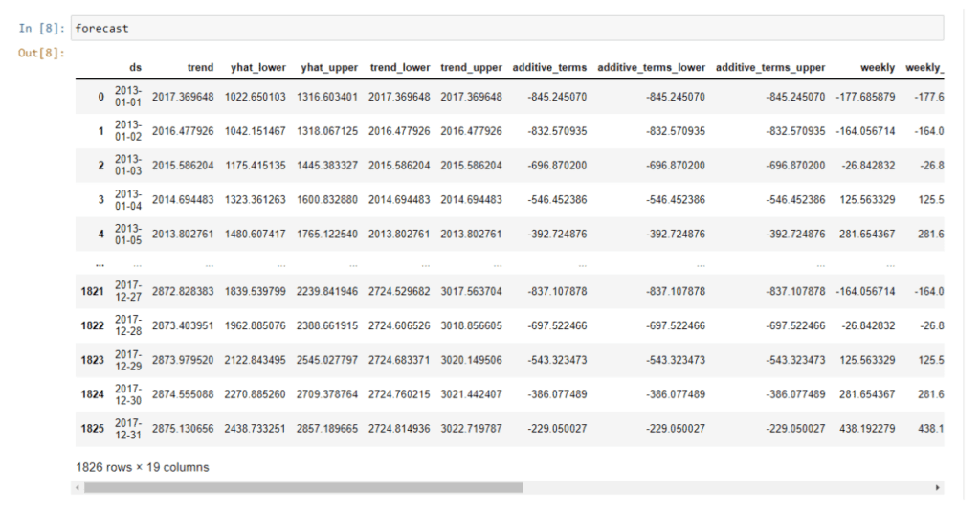Click yhat_upper value 1600.832880
Viewport: 980px width, 515px height.
(x=327, y=200)
